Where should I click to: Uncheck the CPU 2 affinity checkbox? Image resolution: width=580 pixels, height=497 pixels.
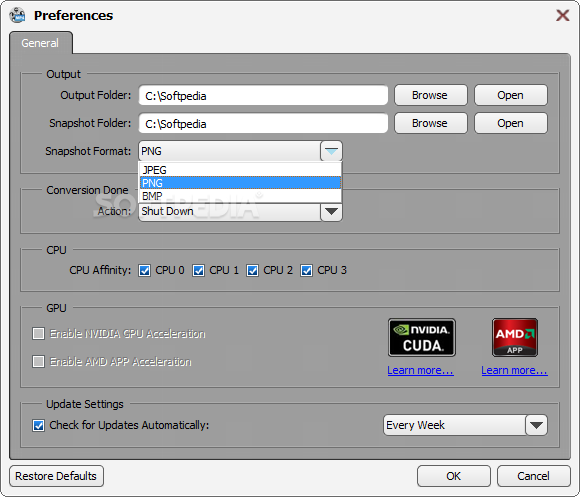252,271
